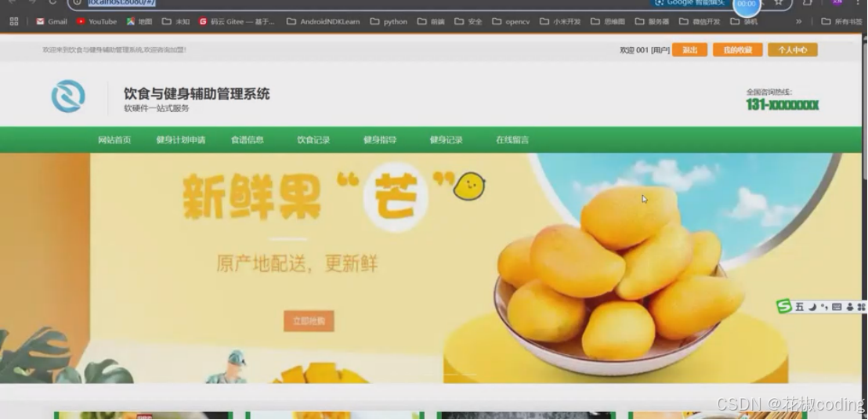Open the 微信开发 bookmark folder
Screen dimensions: 868x420
[700, 22]
